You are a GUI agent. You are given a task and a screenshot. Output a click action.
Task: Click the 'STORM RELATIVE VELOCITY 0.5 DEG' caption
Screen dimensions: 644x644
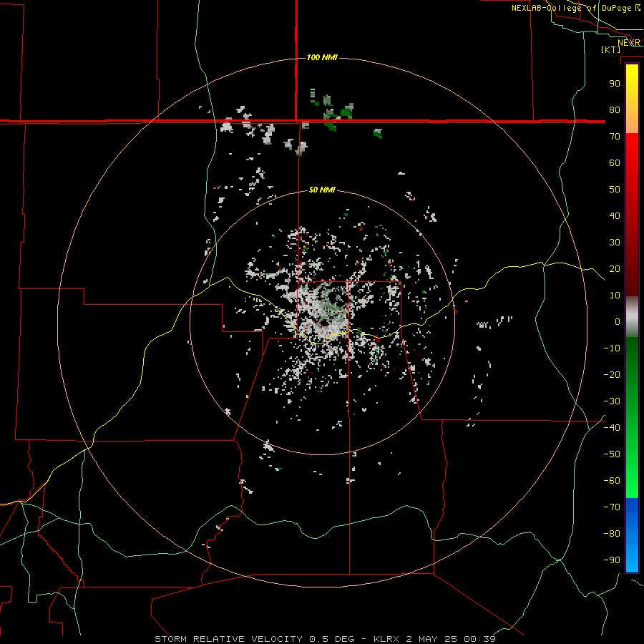tap(254, 639)
